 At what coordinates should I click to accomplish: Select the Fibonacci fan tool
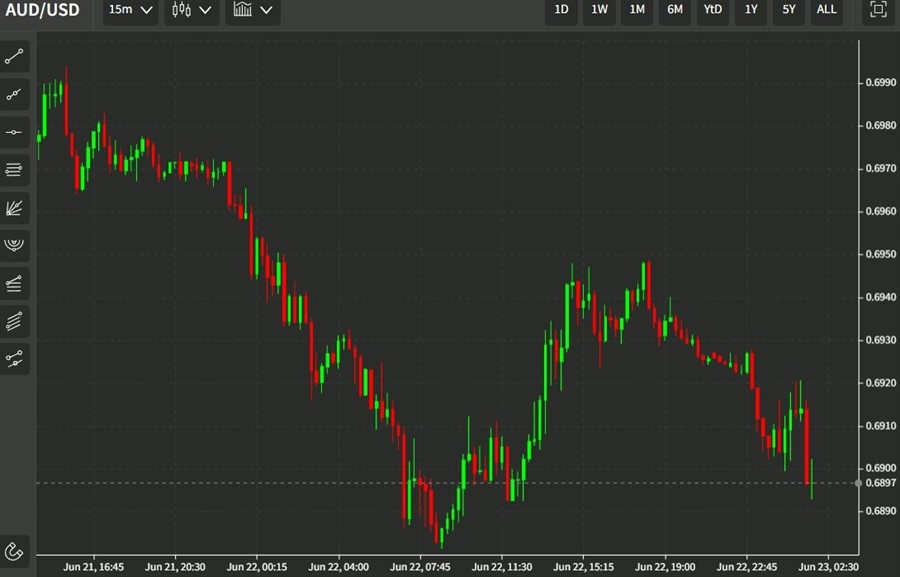[14, 208]
